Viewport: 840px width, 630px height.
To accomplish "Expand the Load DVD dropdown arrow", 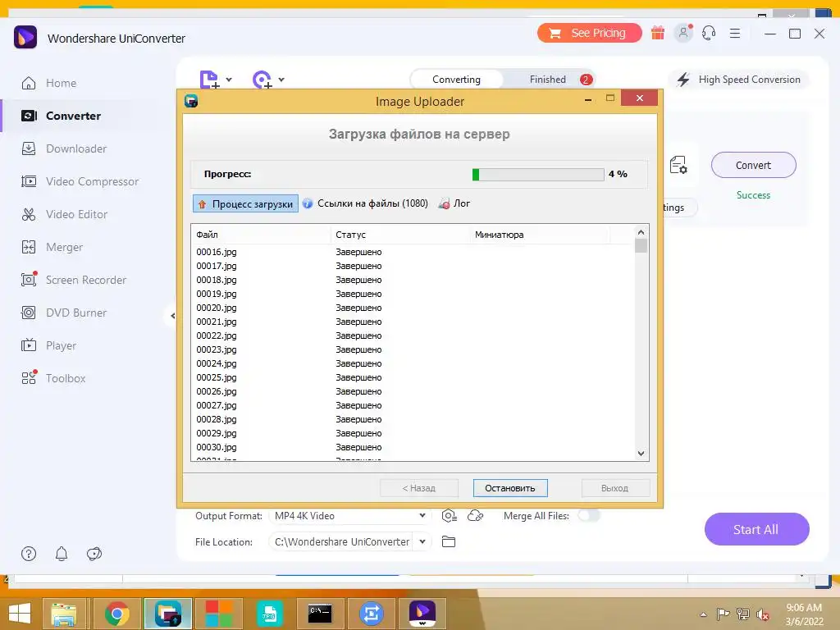I will click(x=281, y=80).
